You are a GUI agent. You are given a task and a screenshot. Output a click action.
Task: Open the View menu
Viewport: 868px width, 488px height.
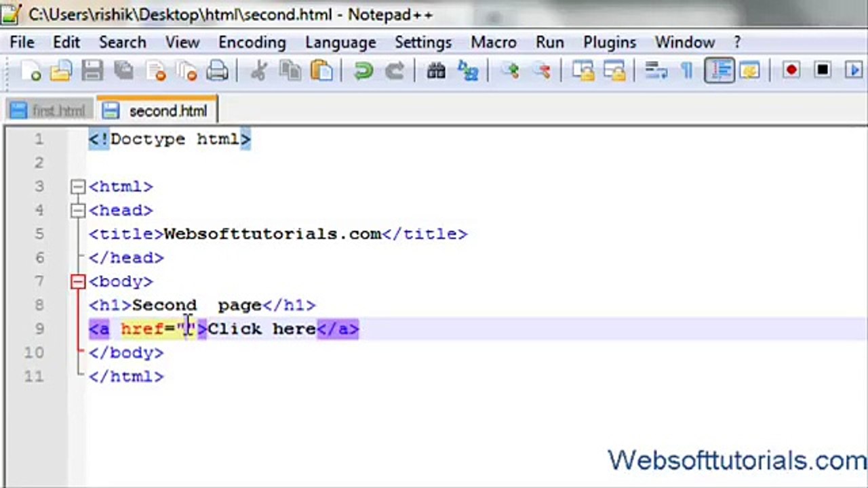coord(182,42)
